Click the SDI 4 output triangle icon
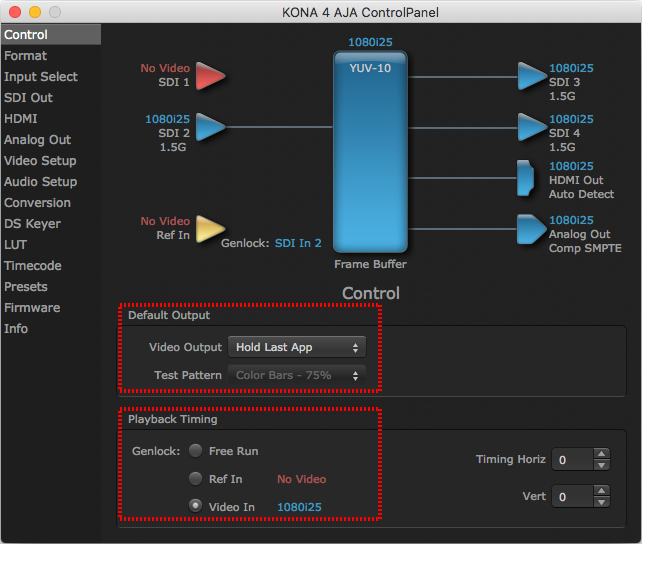Viewport: 662px width, 564px height. coord(532,127)
